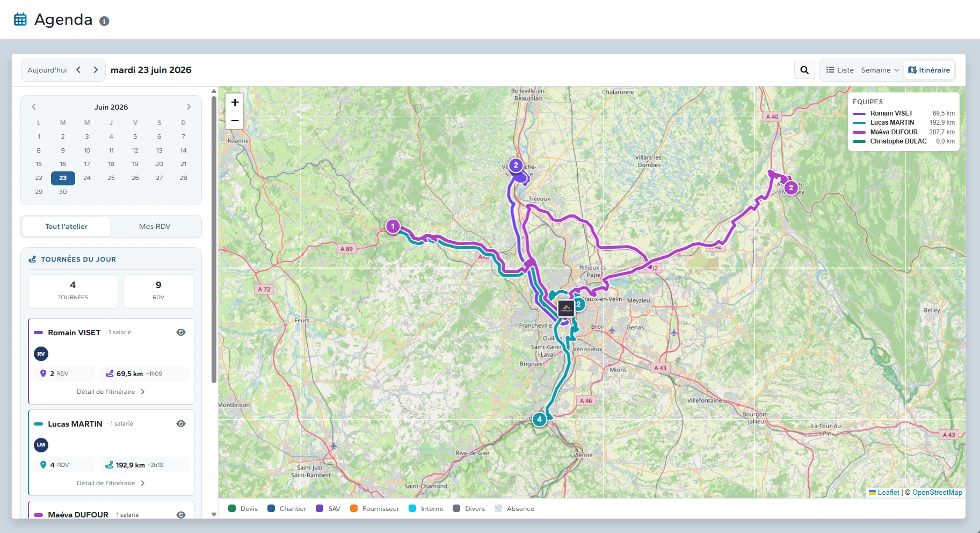Switch to Liste view
The height and width of the screenshot is (533, 980).
tap(840, 70)
